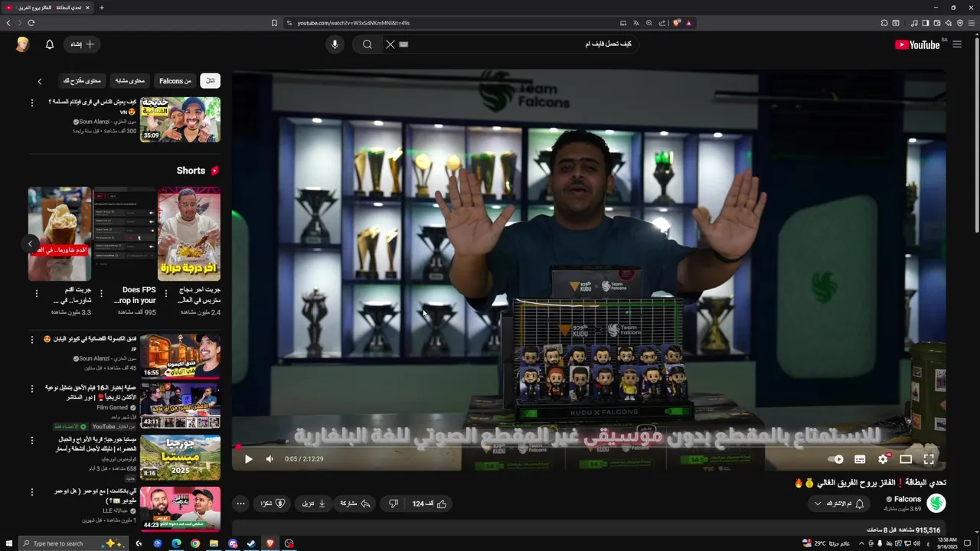Open the video player settings gear
The image size is (980, 551).
(883, 459)
